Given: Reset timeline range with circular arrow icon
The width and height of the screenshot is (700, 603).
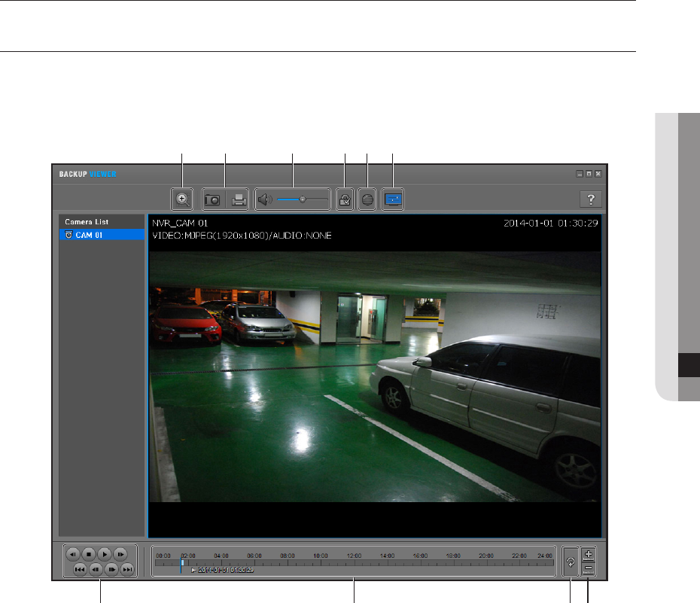Looking at the screenshot, I should point(570,562).
